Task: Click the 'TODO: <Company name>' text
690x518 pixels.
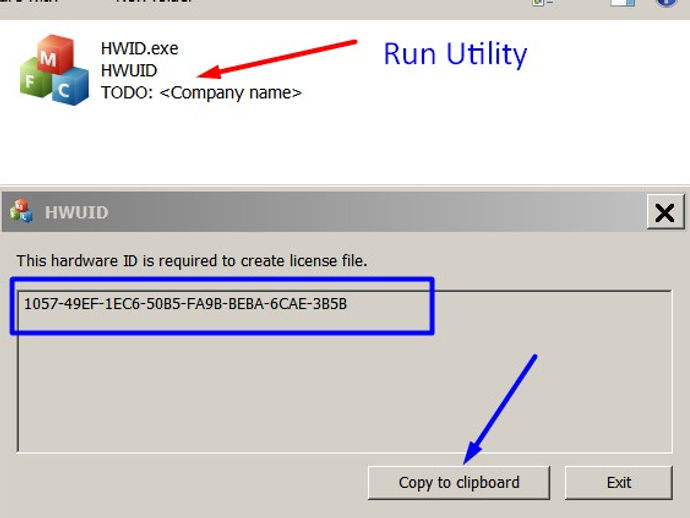Action: (x=201, y=93)
